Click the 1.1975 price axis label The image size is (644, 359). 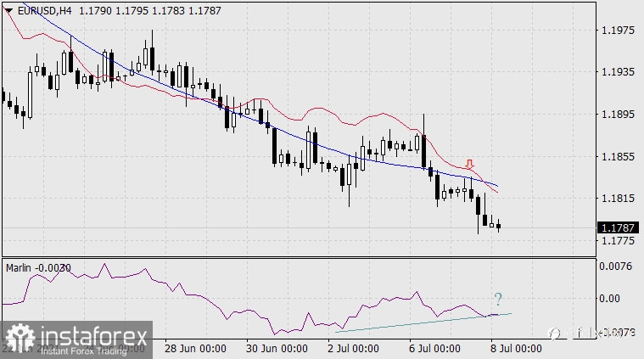618,31
